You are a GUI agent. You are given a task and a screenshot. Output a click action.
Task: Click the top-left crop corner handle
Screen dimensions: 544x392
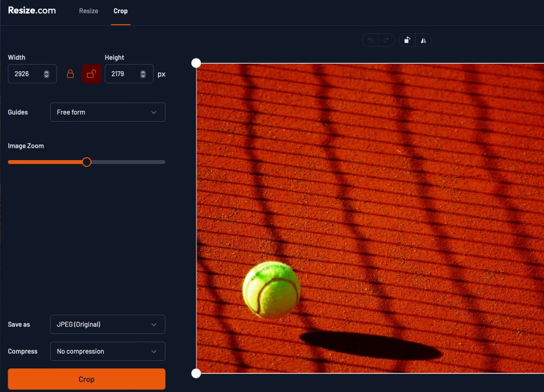pyautogui.click(x=196, y=63)
